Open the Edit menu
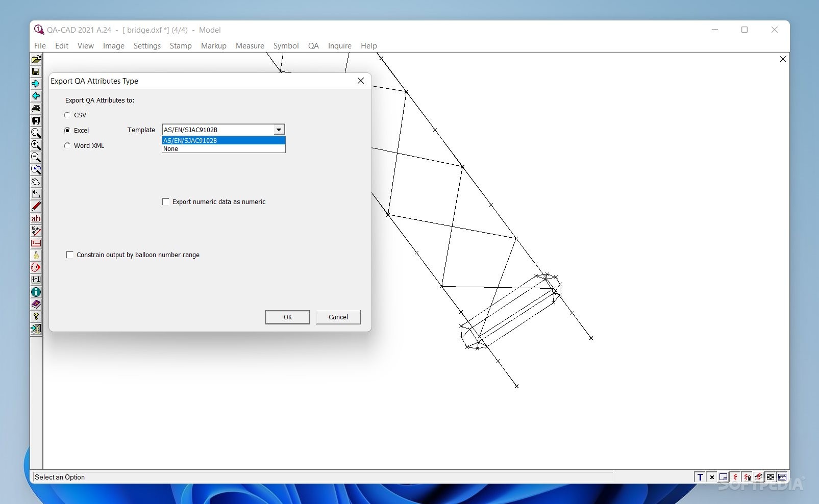Viewport: 819px width, 504px height. [62, 46]
